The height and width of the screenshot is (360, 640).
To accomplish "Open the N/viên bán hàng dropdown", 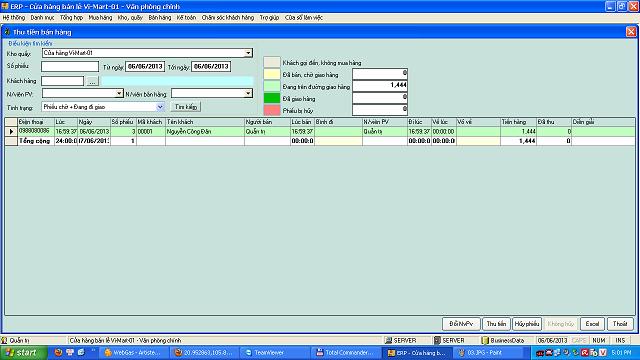I will (248, 93).
